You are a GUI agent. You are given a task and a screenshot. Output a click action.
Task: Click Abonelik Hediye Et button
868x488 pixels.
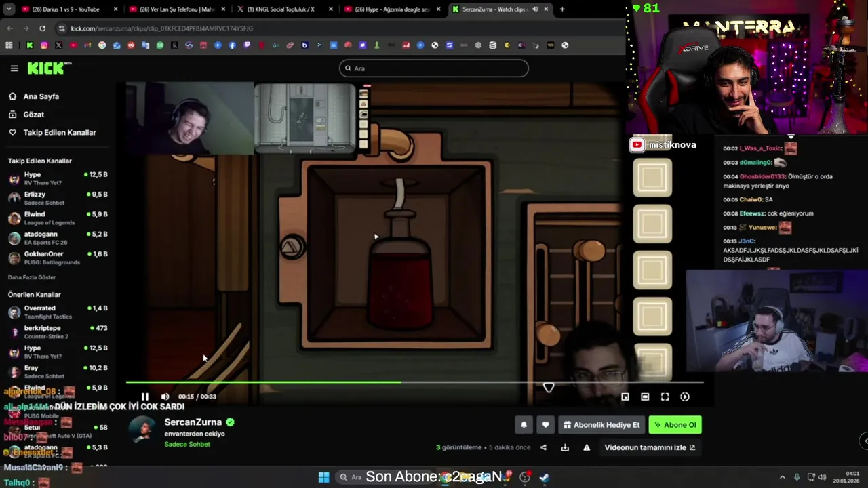pyautogui.click(x=601, y=425)
